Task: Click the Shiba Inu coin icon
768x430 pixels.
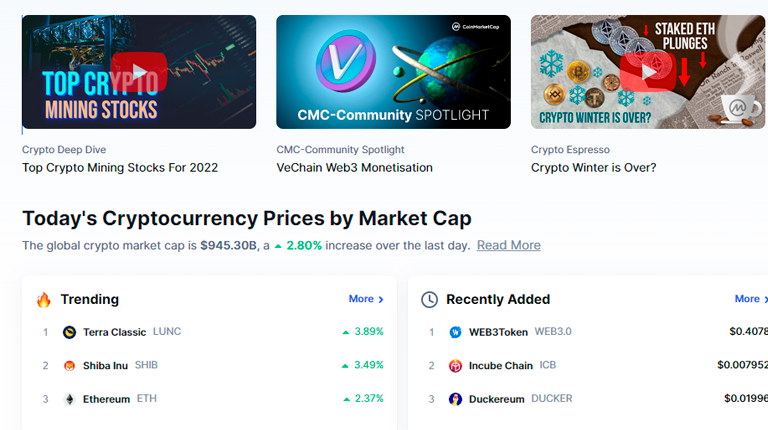Action: pos(70,366)
